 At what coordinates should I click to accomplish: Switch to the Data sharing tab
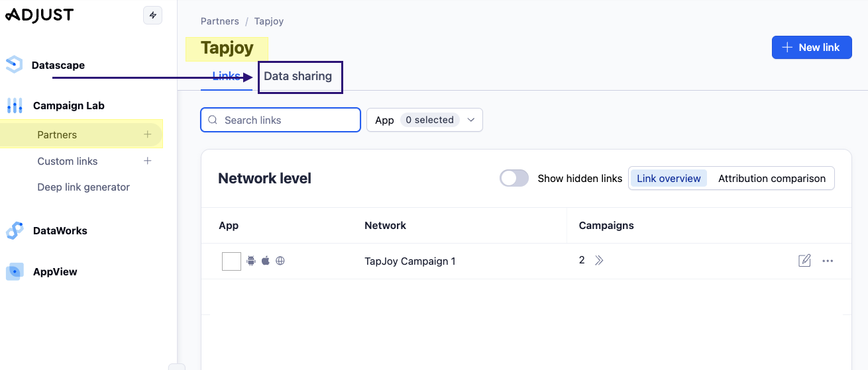tap(298, 76)
